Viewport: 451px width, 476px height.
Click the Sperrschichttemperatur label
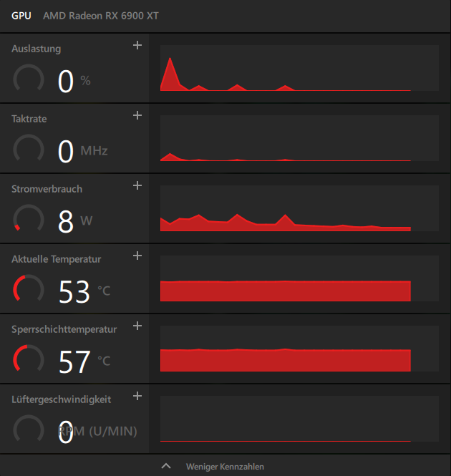pos(64,329)
